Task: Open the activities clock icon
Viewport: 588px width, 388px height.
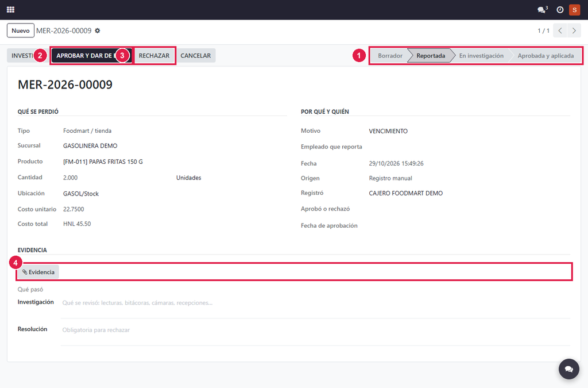Action: 560,10
